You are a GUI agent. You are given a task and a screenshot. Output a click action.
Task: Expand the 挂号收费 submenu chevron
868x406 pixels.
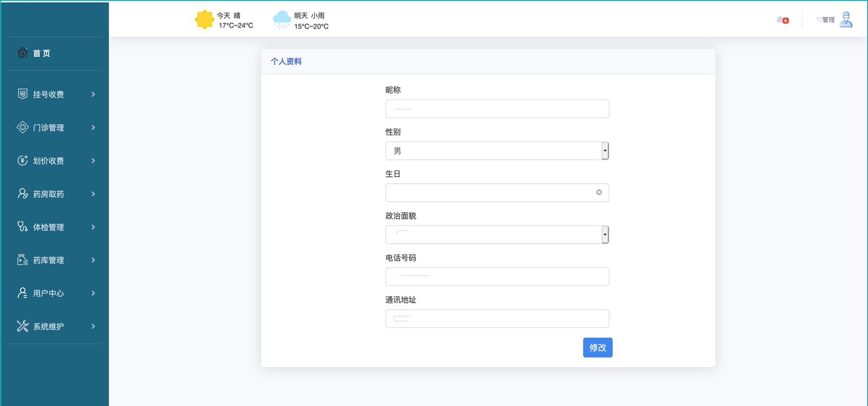tap(93, 94)
